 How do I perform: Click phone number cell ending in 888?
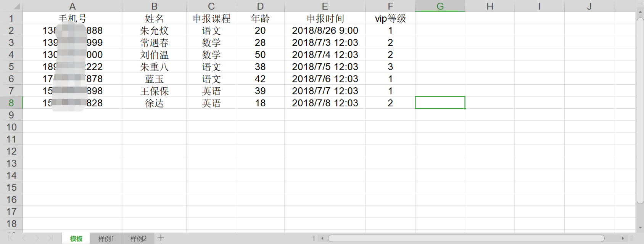(x=72, y=30)
